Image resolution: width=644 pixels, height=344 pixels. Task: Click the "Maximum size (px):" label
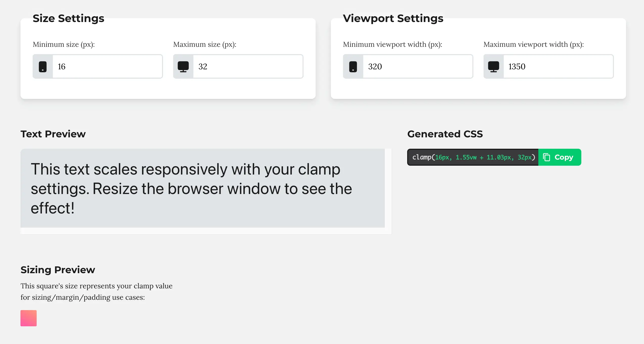pos(205,45)
